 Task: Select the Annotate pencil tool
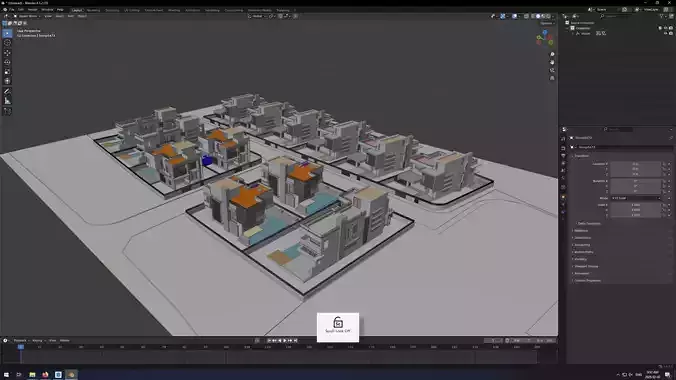click(7, 91)
